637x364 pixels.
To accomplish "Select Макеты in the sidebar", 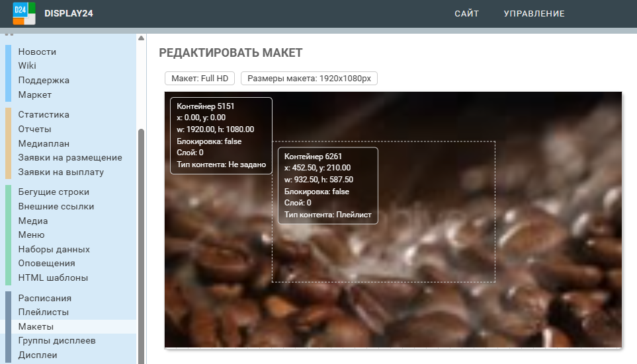I will (x=36, y=326).
